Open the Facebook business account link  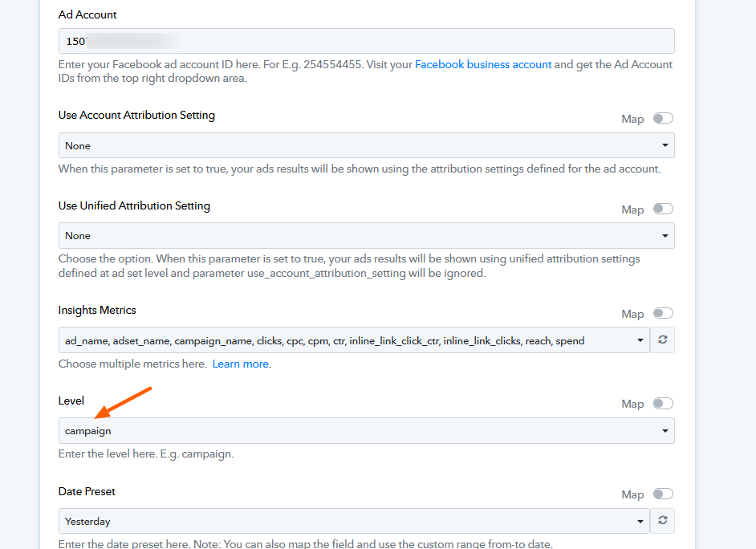(483, 64)
